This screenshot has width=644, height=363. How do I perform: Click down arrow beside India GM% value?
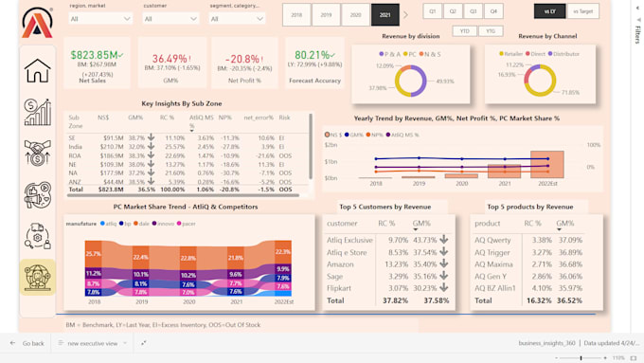pos(152,146)
